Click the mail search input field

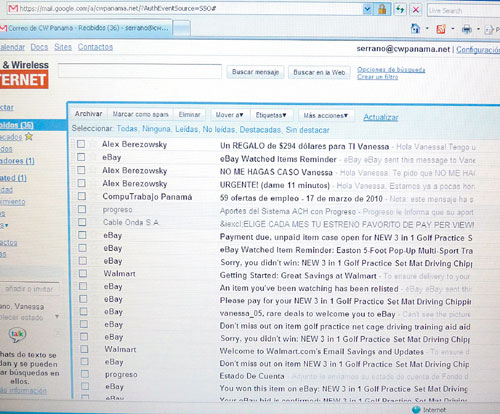point(140,71)
